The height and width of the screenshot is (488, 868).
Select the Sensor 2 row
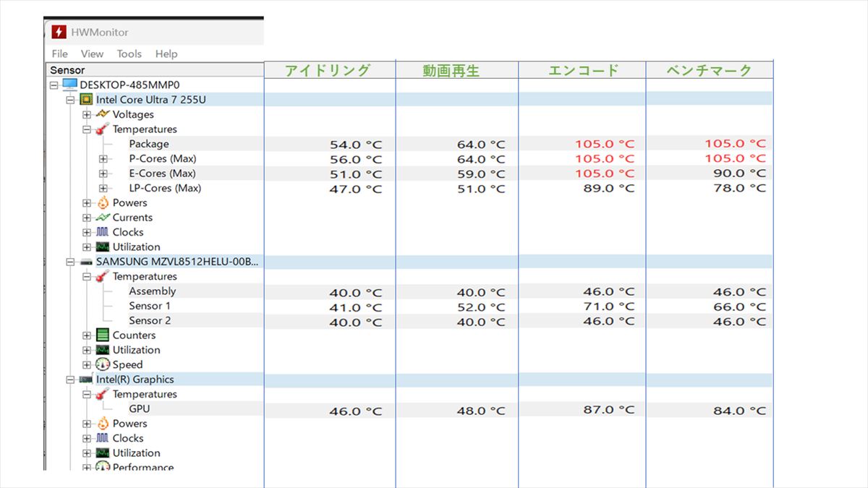[150, 320]
